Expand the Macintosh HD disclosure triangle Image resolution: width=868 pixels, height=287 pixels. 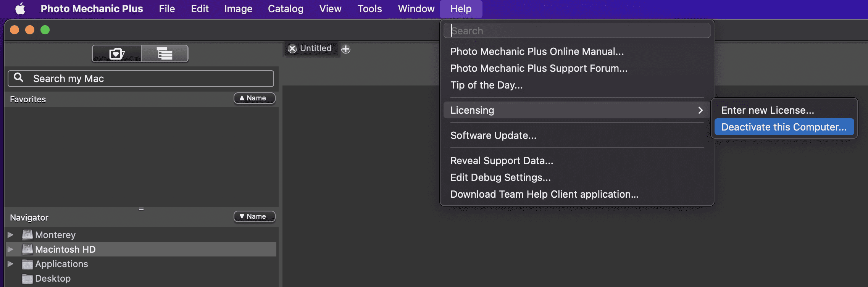point(11,250)
